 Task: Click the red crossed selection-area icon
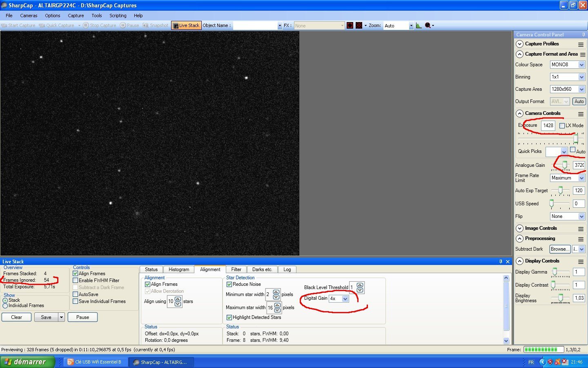tap(359, 25)
